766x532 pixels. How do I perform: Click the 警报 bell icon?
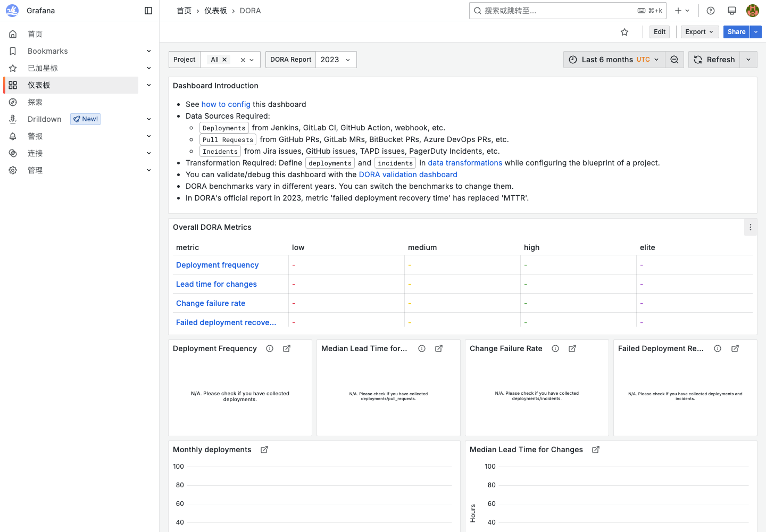13,136
